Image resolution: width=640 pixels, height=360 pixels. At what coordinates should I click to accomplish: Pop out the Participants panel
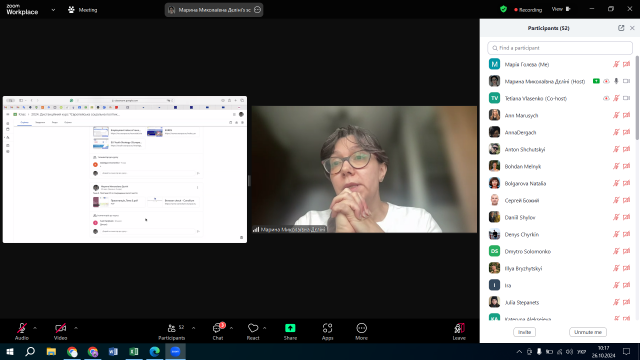[x=621, y=28]
